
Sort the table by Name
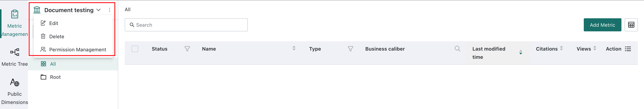pyautogui.click(x=294, y=48)
